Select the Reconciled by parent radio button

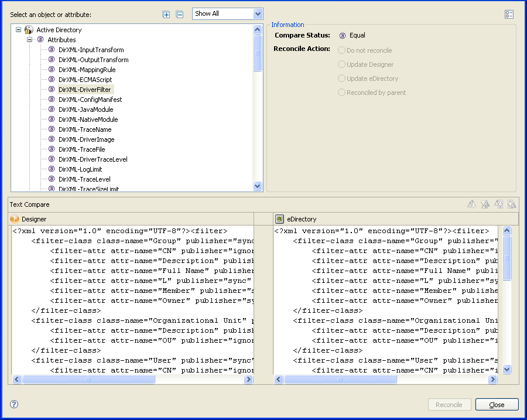[x=341, y=93]
